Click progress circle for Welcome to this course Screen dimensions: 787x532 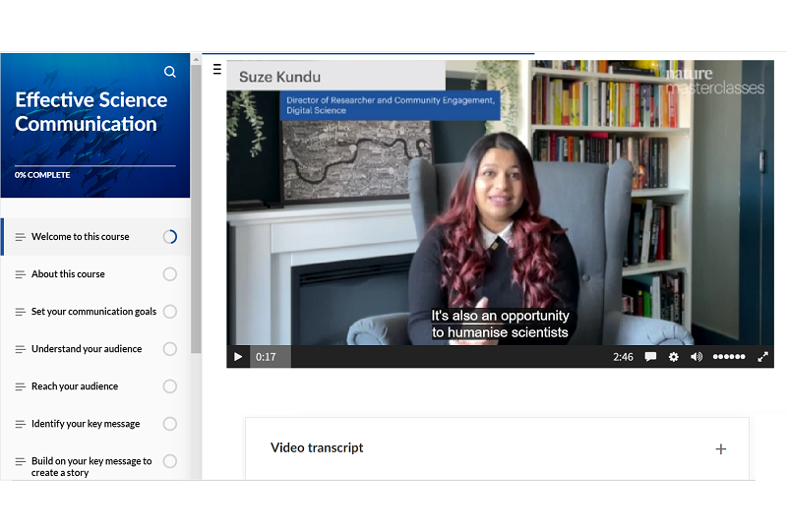coord(170,237)
